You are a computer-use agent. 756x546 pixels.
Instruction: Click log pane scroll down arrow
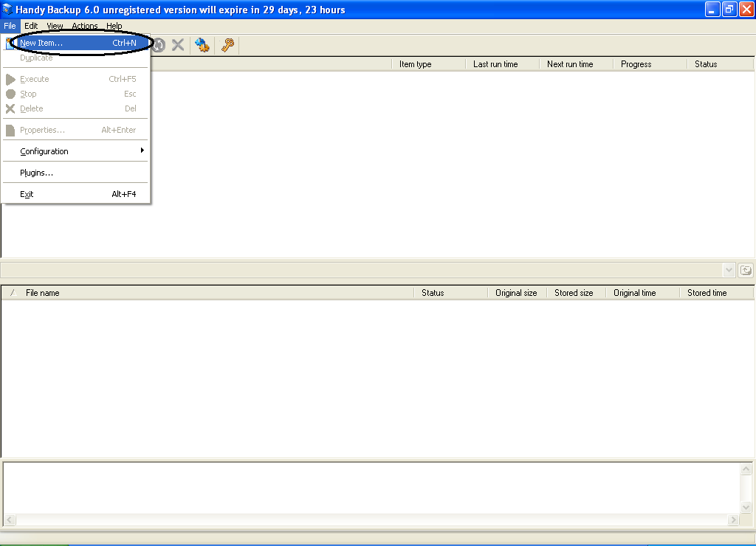point(746,507)
